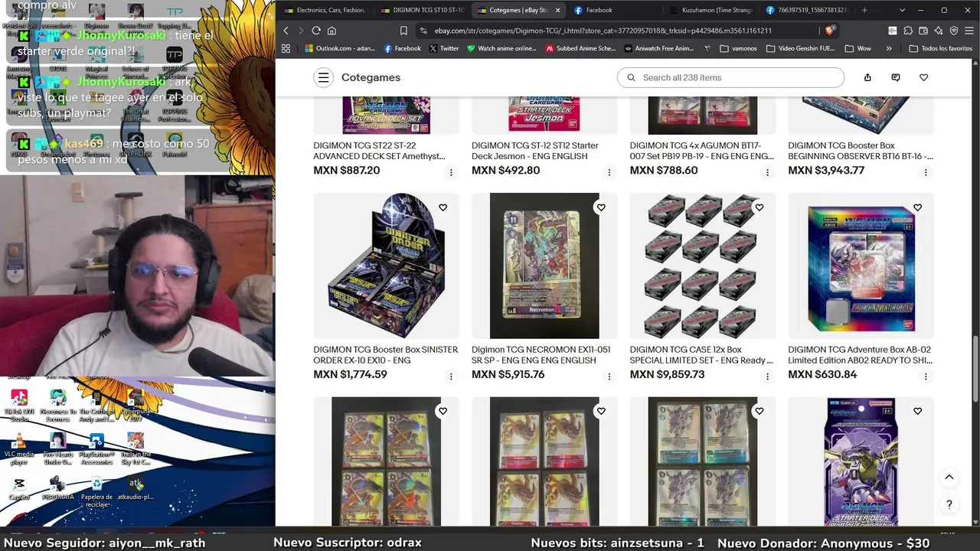The height and width of the screenshot is (551, 980).
Task: Open DIGIMON TCG Booster Box SINISTER ORDER title
Action: tap(386, 355)
